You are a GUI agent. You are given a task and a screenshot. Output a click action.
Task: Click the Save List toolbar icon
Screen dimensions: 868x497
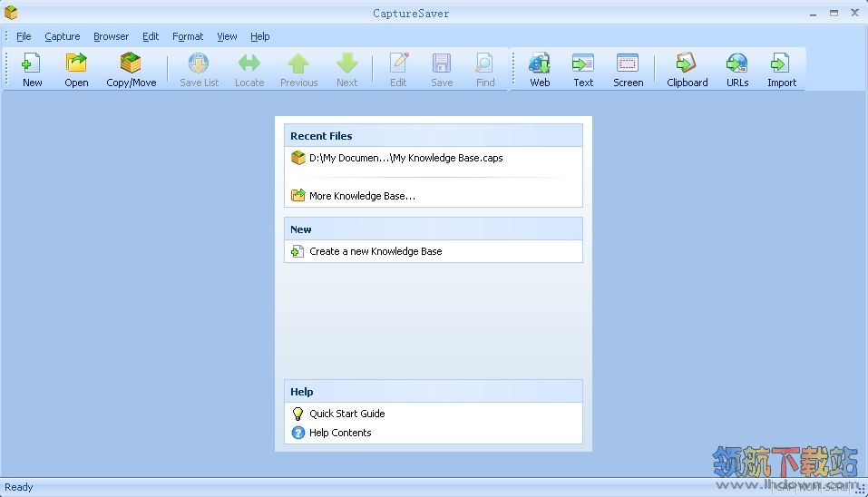coord(199,69)
